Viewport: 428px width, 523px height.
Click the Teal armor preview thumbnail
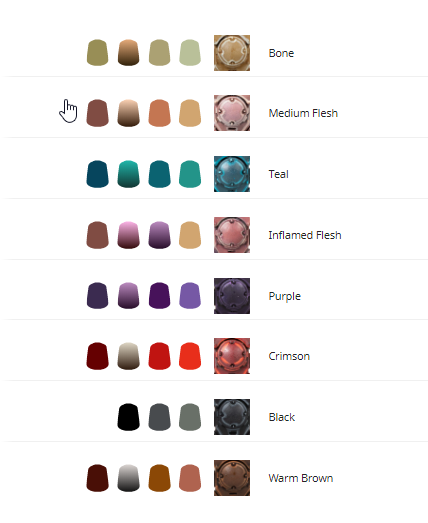point(232,174)
